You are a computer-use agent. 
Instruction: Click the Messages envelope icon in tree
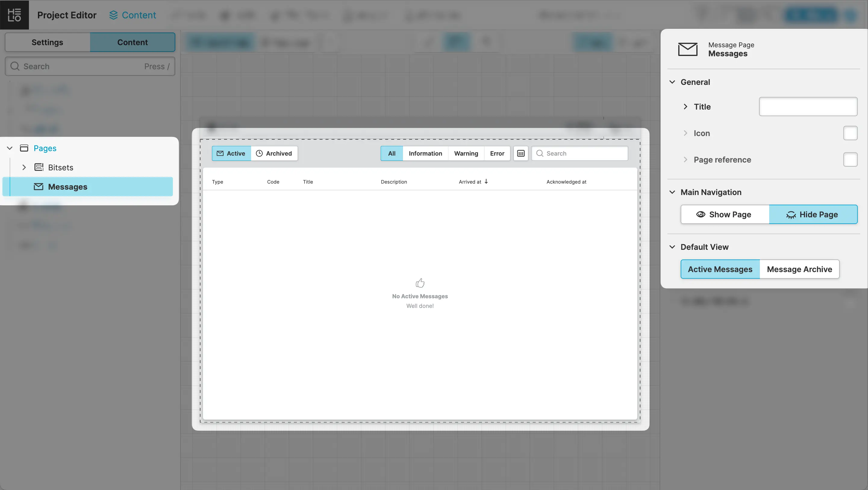pyautogui.click(x=39, y=187)
